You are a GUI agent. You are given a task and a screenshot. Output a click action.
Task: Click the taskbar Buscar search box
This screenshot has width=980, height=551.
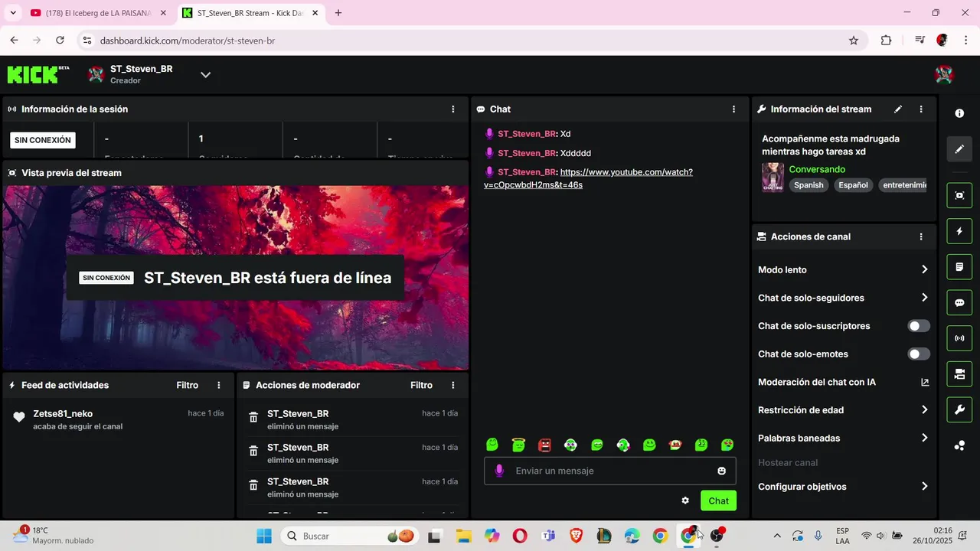coord(351,536)
